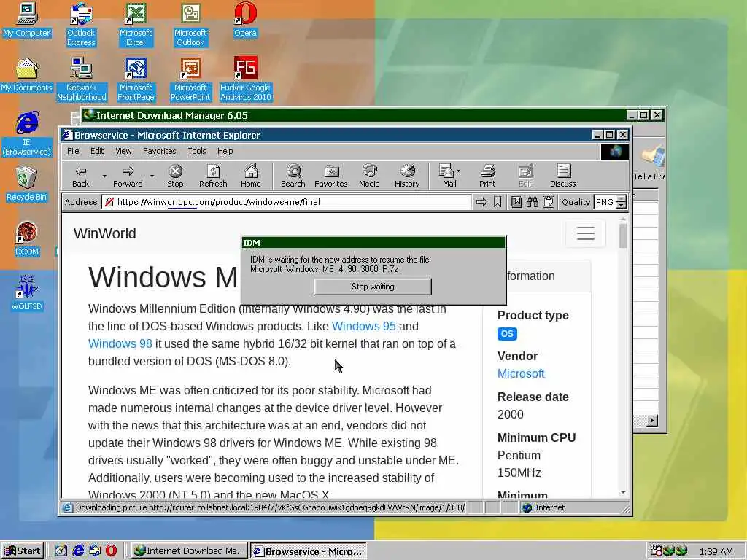The height and width of the screenshot is (560, 747).
Task: Click the Discuss toolbar icon
Action: 563,176
